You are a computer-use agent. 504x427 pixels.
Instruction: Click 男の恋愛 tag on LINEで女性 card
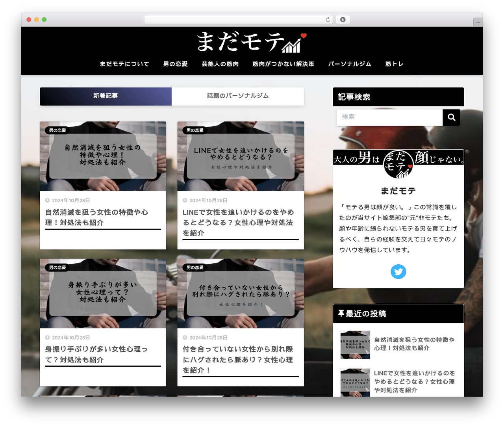click(195, 130)
